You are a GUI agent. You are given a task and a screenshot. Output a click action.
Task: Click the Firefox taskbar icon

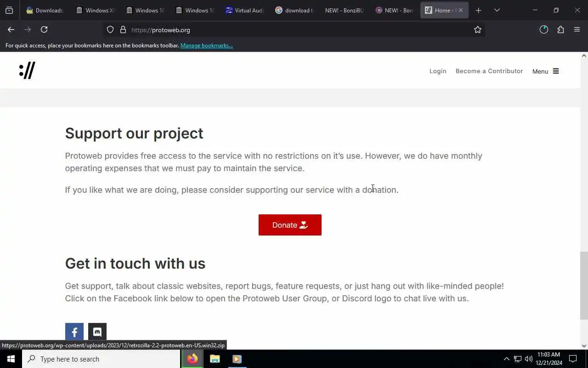192,359
